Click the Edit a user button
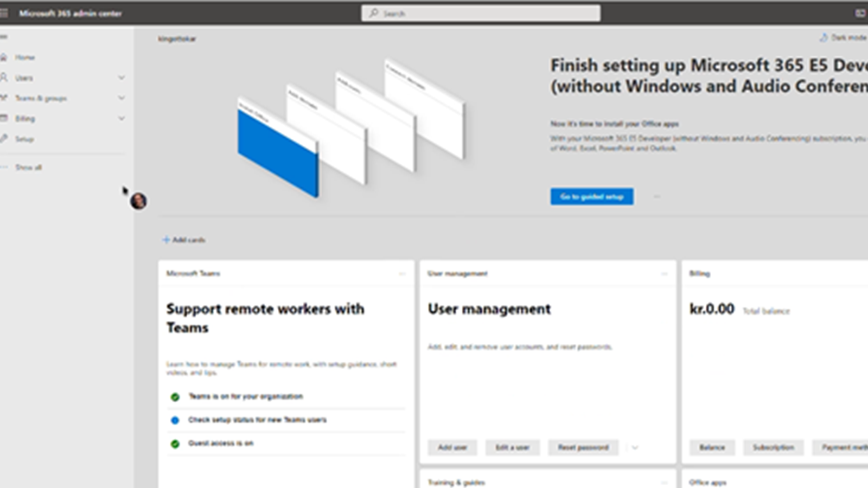The width and height of the screenshot is (868, 488). coord(512,447)
